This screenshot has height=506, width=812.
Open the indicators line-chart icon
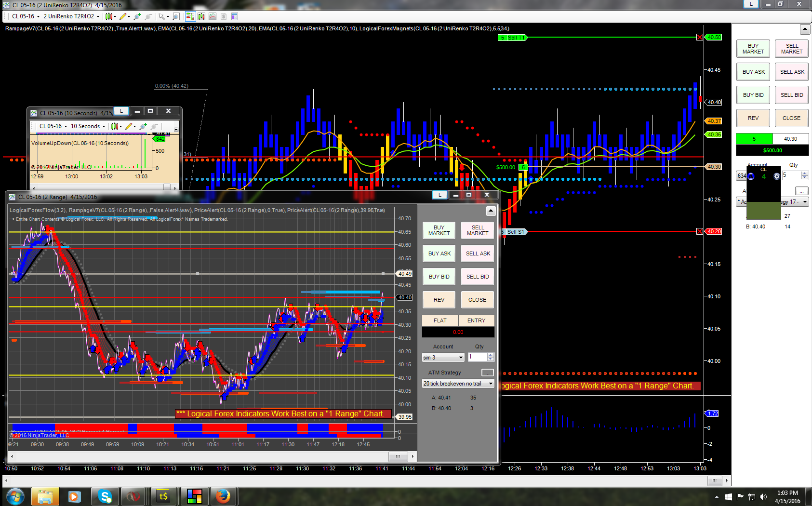pyautogui.click(x=213, y=16)
